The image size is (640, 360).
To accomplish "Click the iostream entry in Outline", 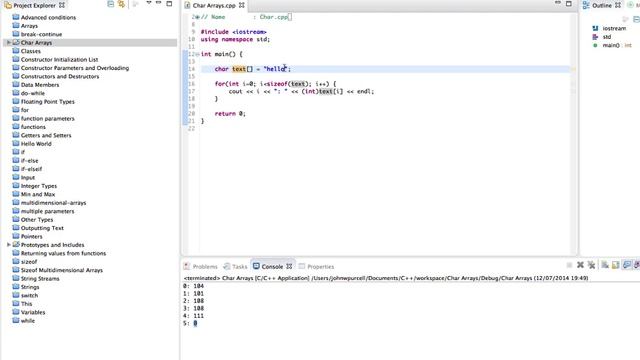I will pos(614,28).
